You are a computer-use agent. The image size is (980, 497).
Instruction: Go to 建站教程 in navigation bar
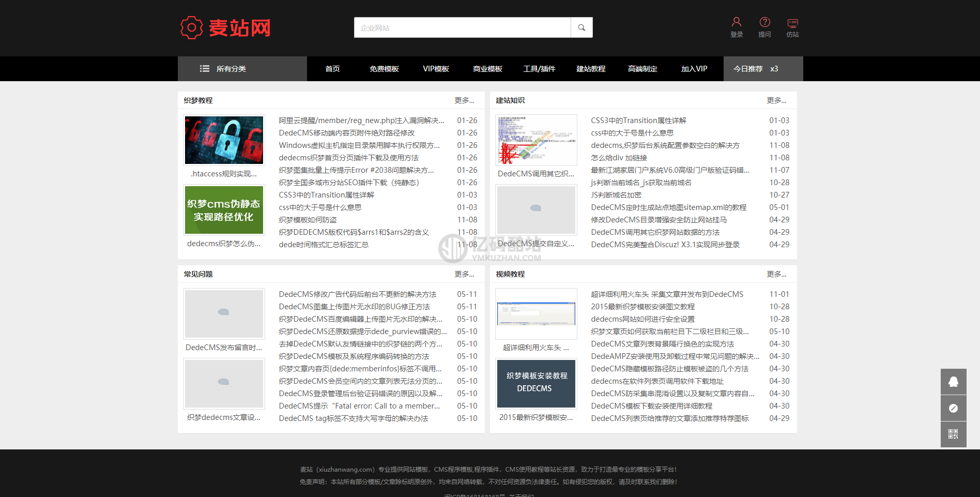tap(591, 69)
